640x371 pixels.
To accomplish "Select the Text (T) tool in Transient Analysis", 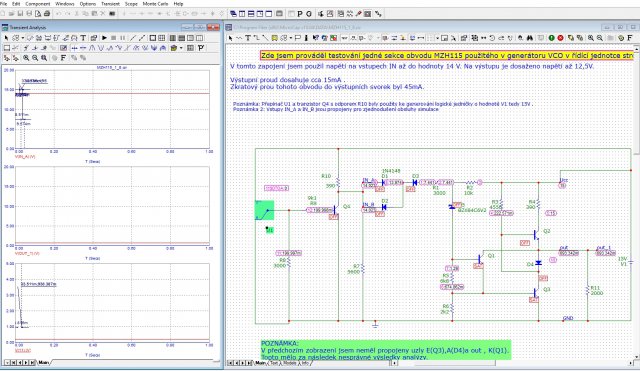I will point(83,38).
